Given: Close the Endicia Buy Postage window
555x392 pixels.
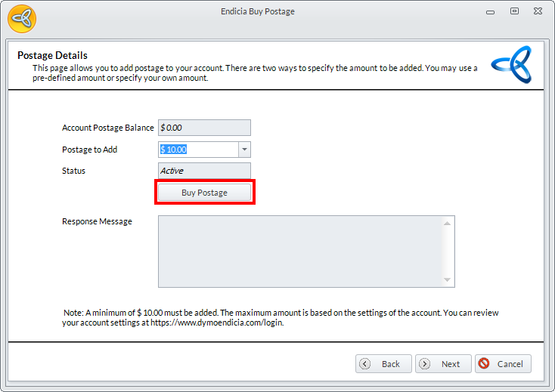Looking at the screenshot, I should (537, 11).
